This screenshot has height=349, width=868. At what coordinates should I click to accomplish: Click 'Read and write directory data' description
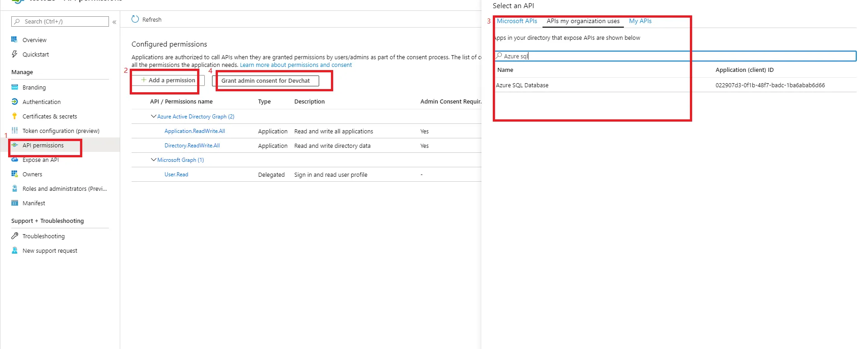pyautogui.click(x=332, y=146)
